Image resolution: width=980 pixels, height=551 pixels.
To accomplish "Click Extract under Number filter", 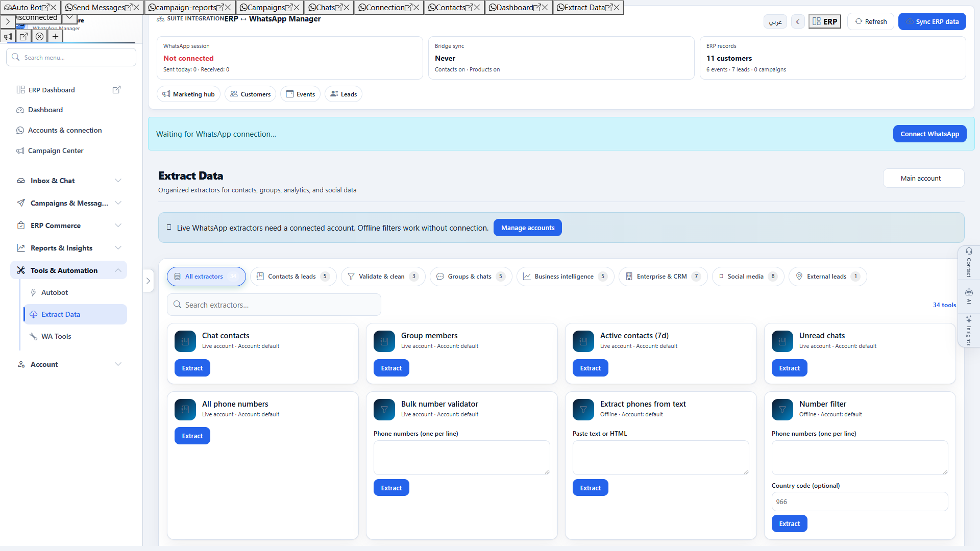I will click(x=790, y=523).
